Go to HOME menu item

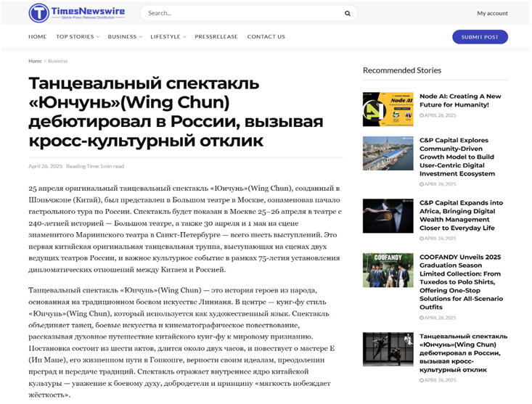pos(37,36)
